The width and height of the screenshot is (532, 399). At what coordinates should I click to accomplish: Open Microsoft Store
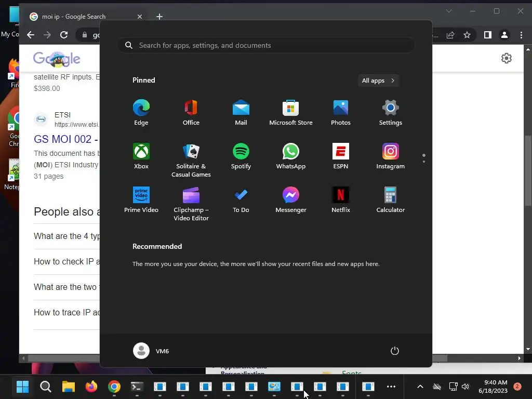tap(291, 113)
